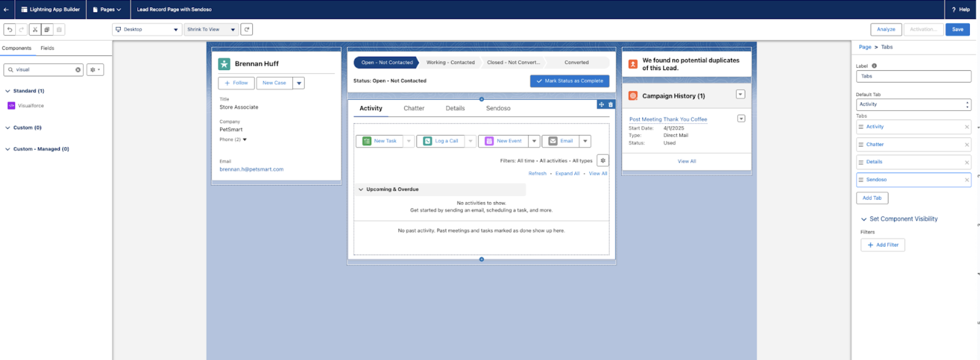Switch to the Fields tab

click(x=47, y=48)
